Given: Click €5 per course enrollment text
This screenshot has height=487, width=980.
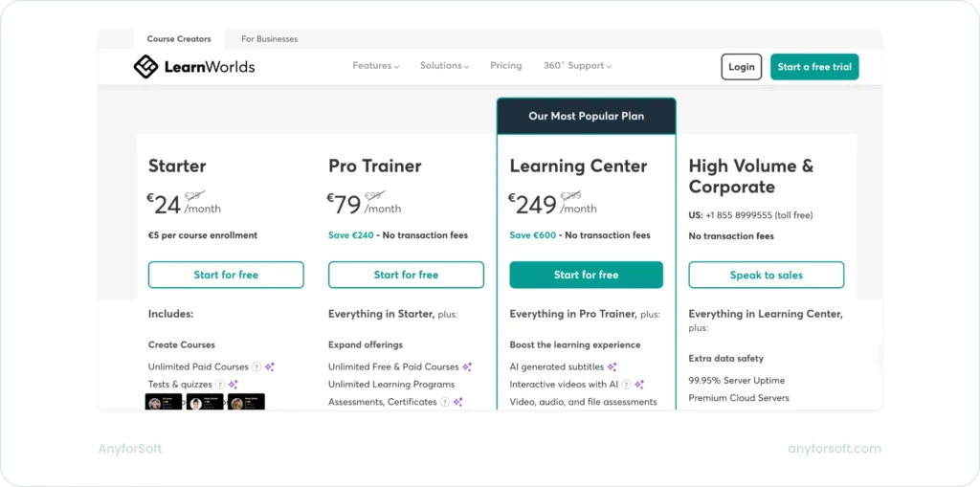Looking at the screenshot, I should click(203, 235).
